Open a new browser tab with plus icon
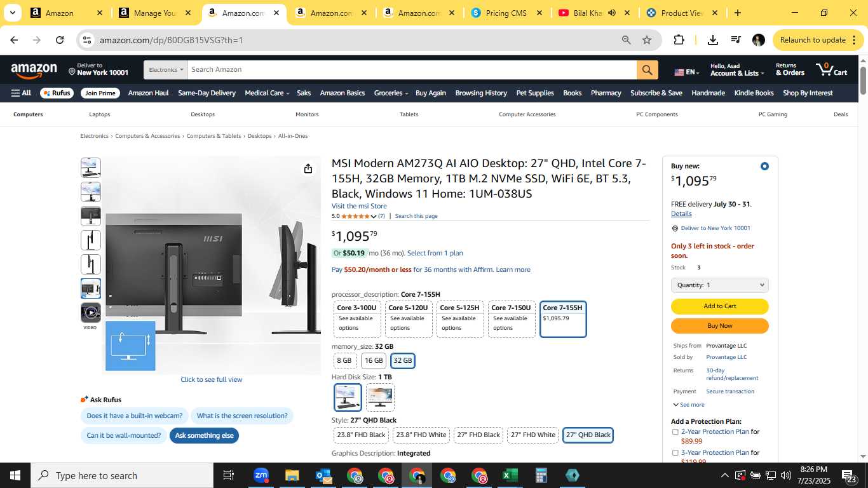 click(x=737, y=13)
